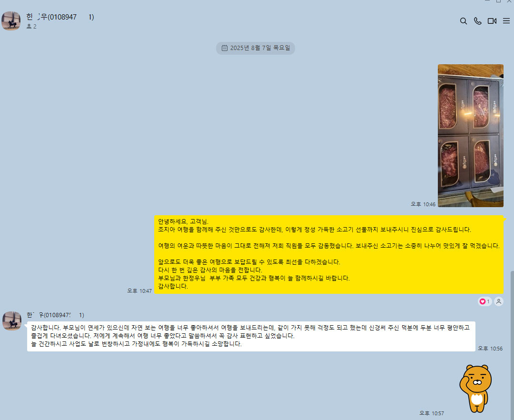514x420 pixels.
Task: Open chat search with the magnifier icon
Action: coord(463,21)
